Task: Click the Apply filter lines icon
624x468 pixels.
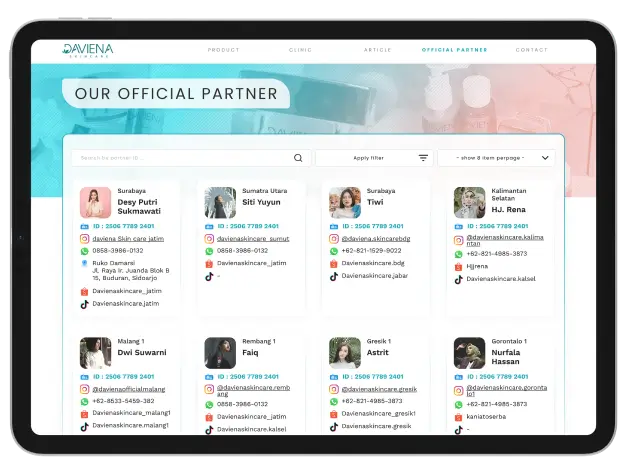Action: click(x=423, y=158)
